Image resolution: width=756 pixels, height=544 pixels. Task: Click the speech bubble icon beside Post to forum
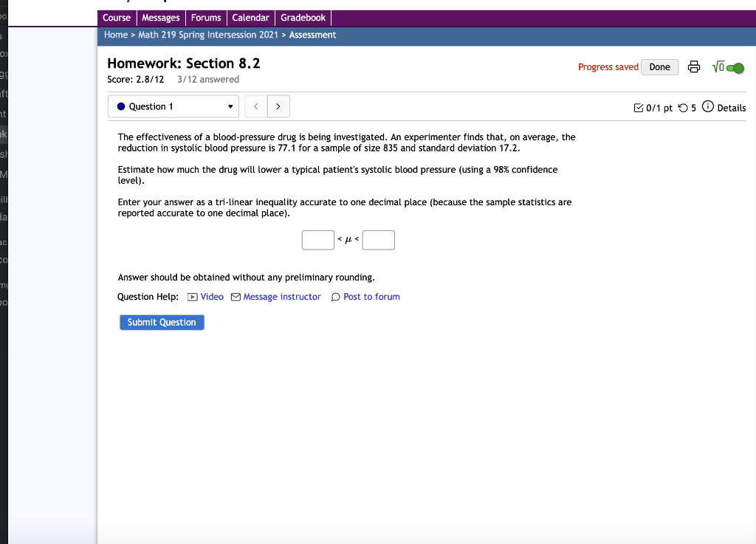(336, 296)
